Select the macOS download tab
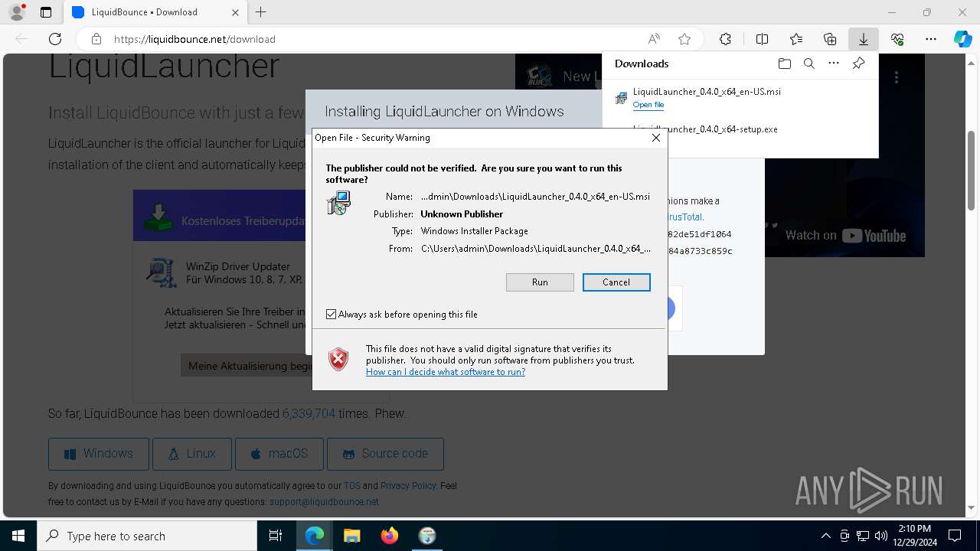Screen dimensions: 980x551 [279, 454]
